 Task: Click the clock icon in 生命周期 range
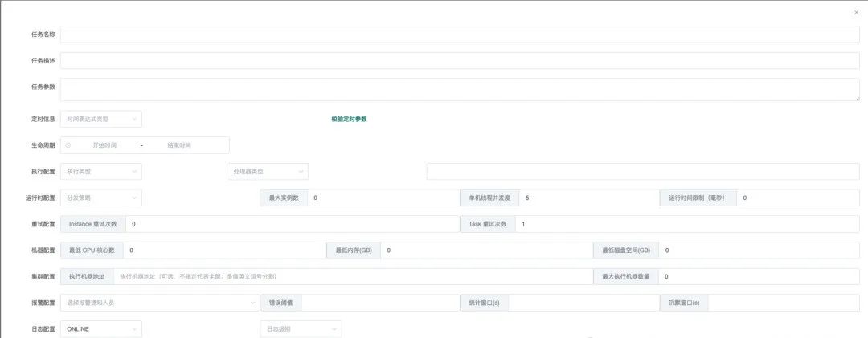click(68, 145)
